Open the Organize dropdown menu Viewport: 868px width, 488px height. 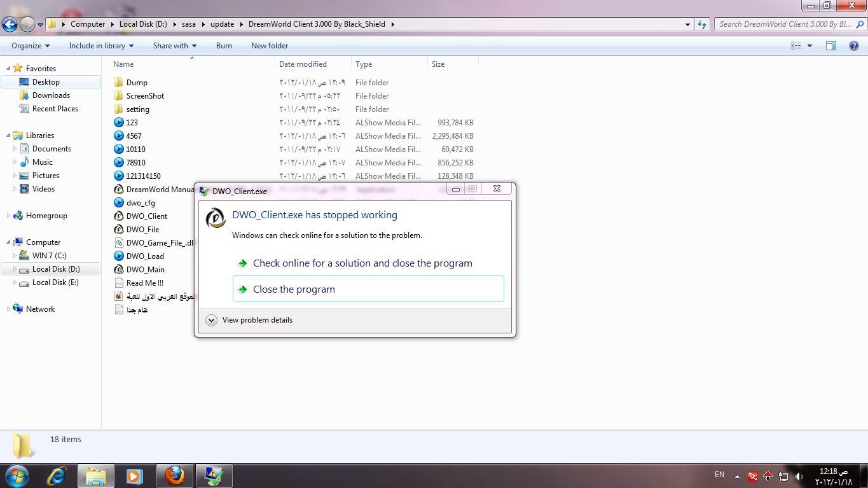31,46
